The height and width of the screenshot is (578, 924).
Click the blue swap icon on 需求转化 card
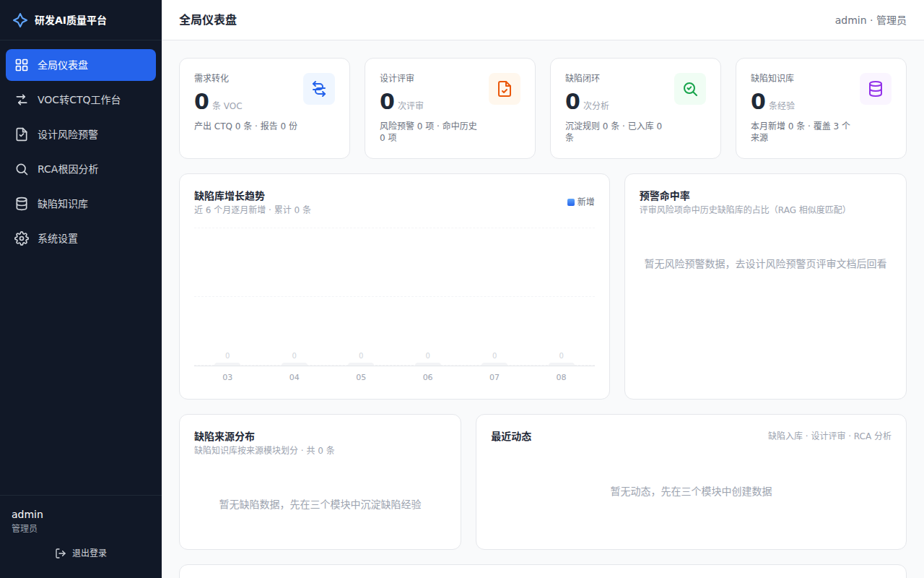pyautogui.click(x=319, y=89)
